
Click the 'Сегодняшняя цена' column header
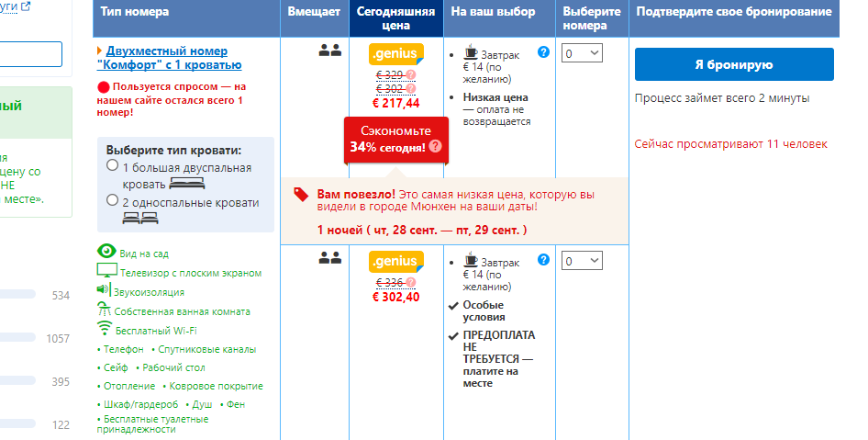[395, 18]
